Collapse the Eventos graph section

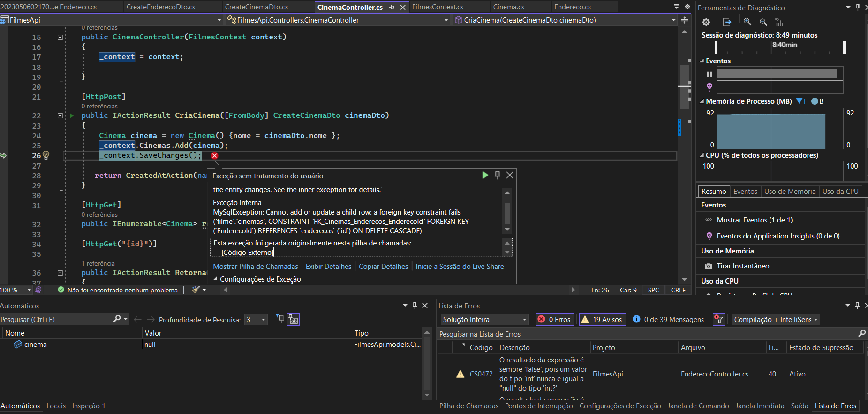(702, 61)
